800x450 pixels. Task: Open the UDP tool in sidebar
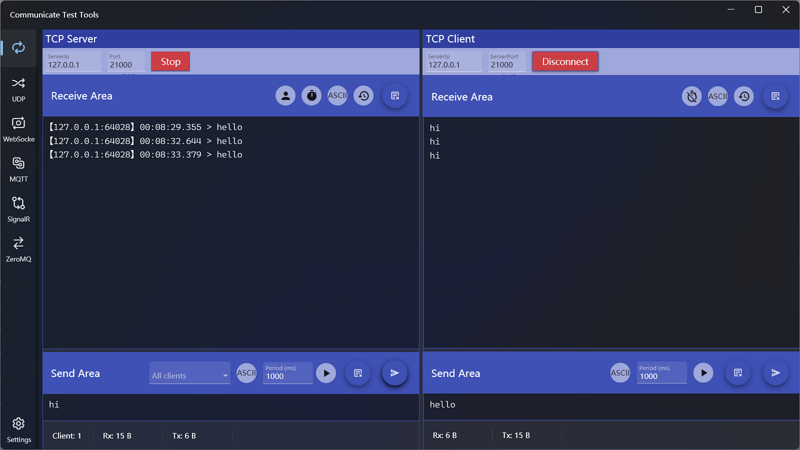pos(18,88)
